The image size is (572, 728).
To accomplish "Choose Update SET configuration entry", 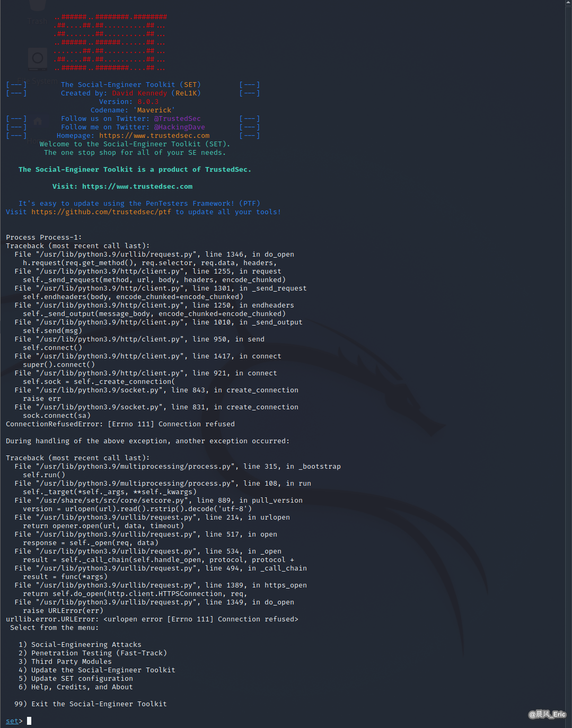I will [76, 679].
